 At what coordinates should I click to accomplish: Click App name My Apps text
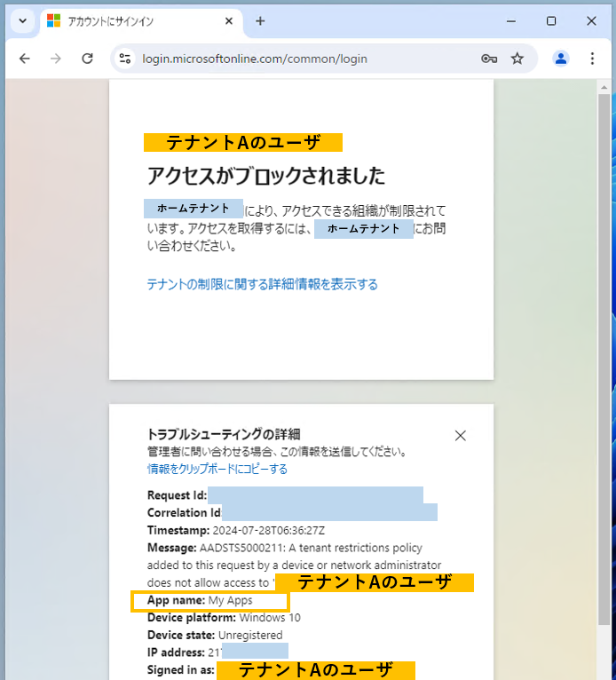(x=200, y=601)
